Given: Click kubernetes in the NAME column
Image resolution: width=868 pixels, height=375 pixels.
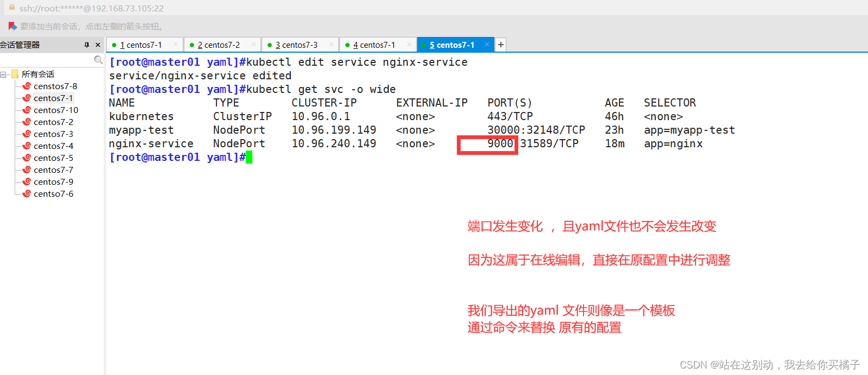Looking at the screenshot, I should (x=141, y=116).
